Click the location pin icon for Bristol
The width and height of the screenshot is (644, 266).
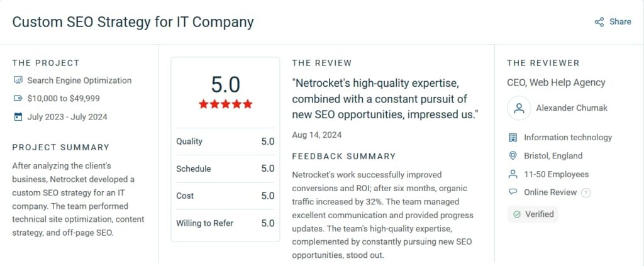[x=513, y=156]
